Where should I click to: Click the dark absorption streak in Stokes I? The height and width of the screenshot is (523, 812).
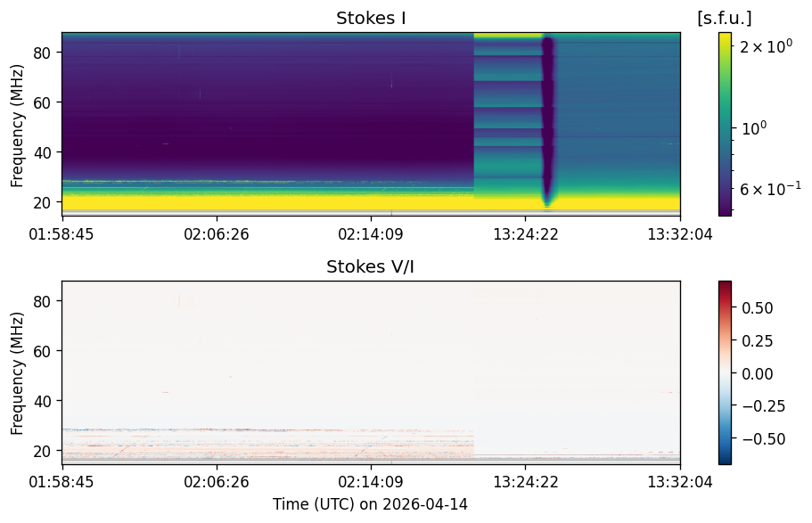[x=548, y=122]
